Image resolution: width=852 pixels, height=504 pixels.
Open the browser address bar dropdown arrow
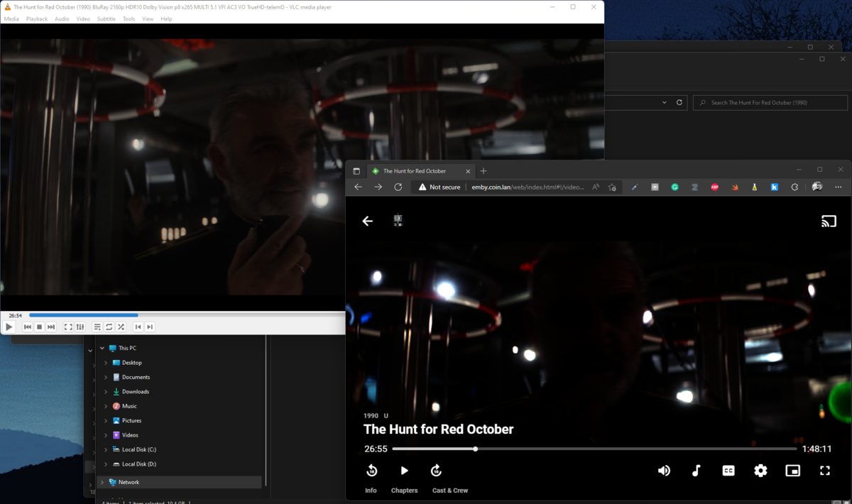tap(665, 102)
